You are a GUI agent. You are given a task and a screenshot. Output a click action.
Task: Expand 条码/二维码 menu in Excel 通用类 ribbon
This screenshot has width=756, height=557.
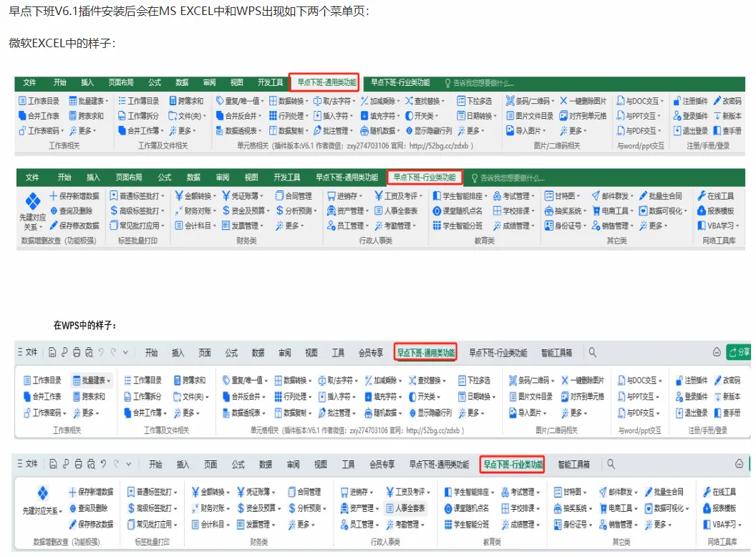(x=530, y=101)
